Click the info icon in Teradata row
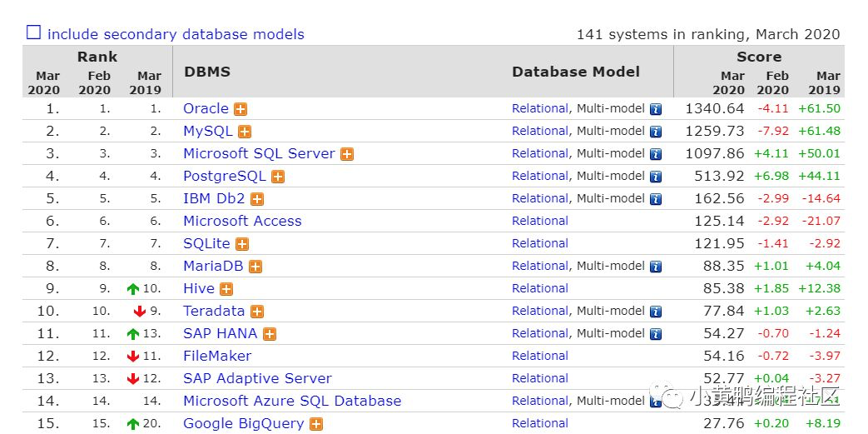Screen dimensions: 868x434 pyautogui.click(x=656, y=312)
